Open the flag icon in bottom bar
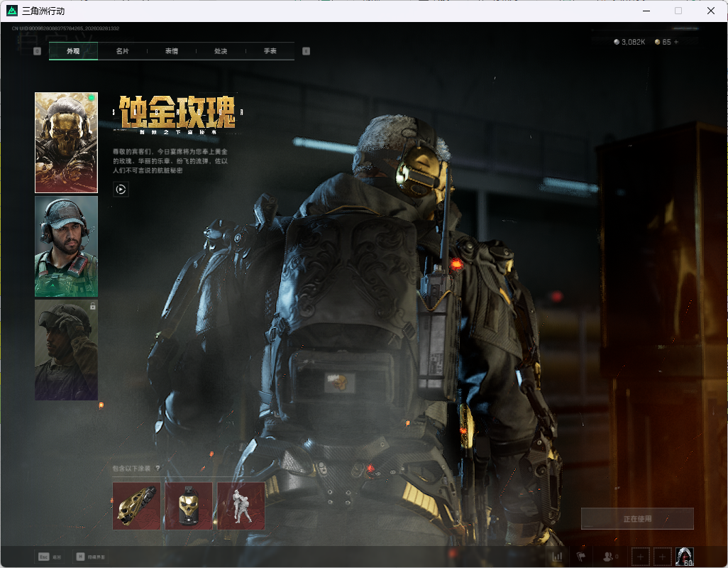 pos(581,557)
